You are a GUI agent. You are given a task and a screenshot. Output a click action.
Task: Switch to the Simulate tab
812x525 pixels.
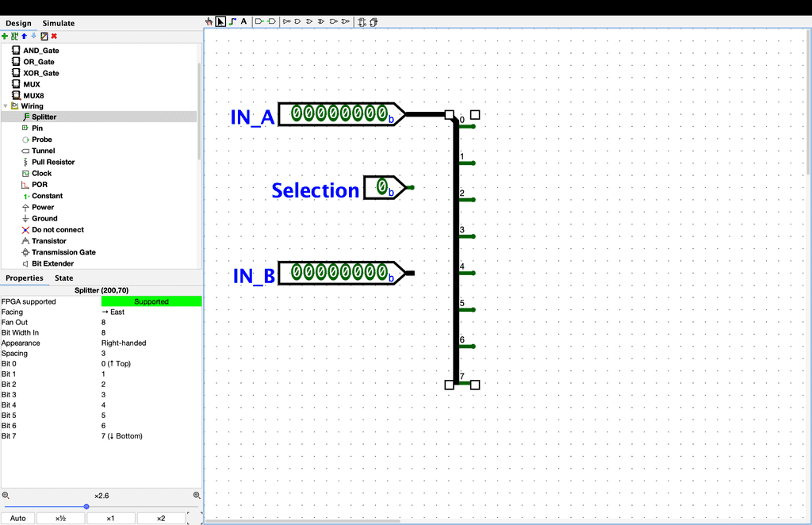pos(59,23)
